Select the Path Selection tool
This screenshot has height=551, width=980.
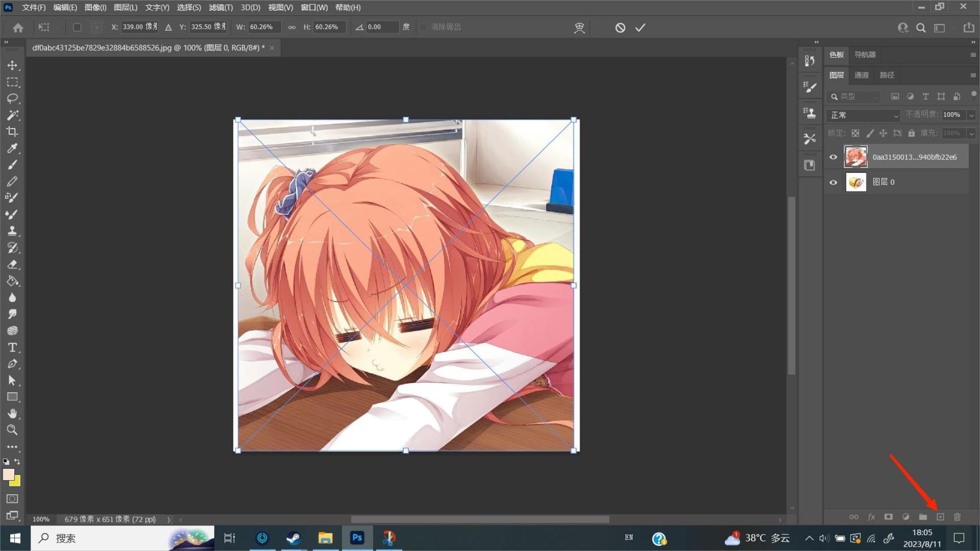12,380
